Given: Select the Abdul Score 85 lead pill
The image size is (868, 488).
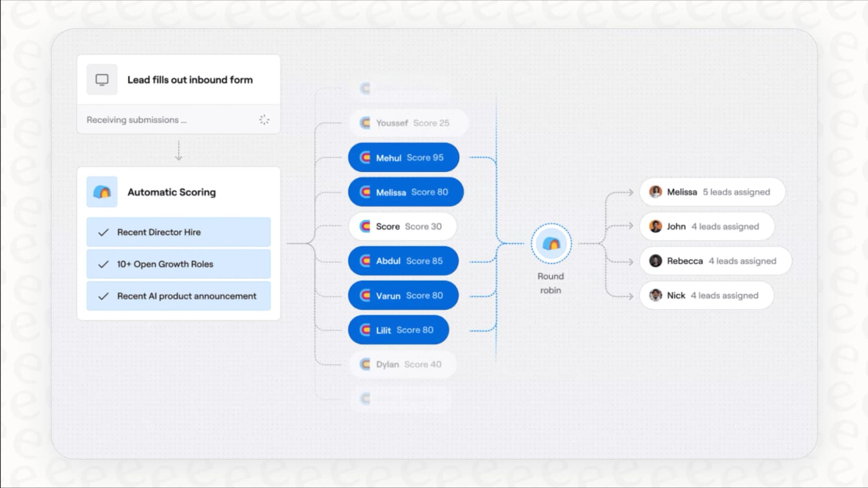Looking at the screenshot, I should [403, 261].
